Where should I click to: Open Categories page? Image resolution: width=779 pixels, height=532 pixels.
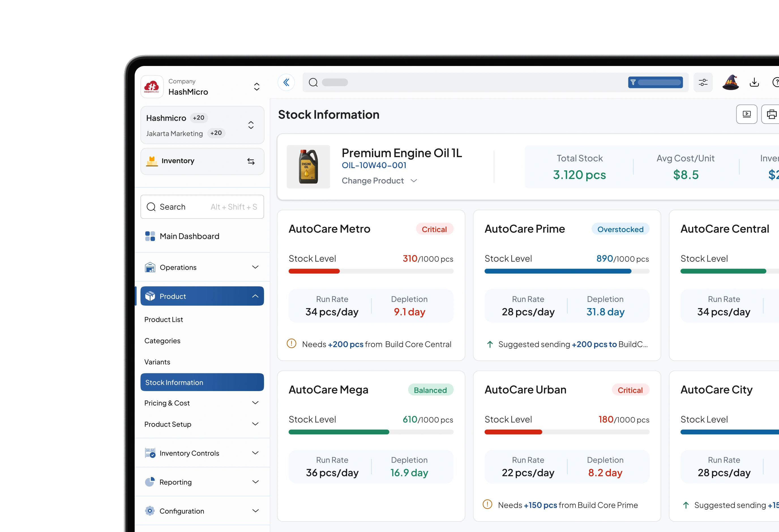tap(162, 341)
